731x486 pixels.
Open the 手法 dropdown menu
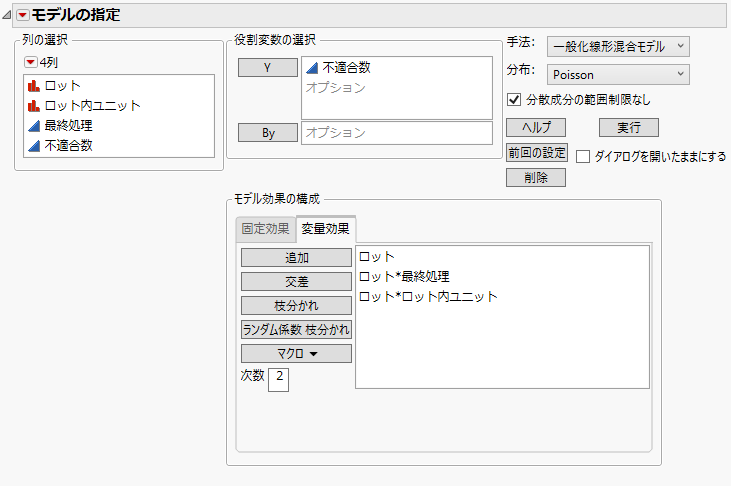(618, 46)
